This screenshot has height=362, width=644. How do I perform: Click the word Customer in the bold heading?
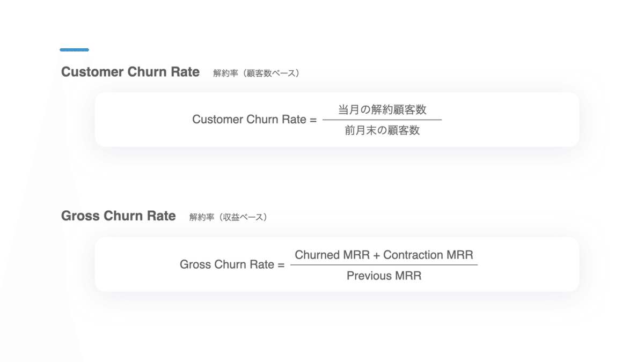[92, 72]
